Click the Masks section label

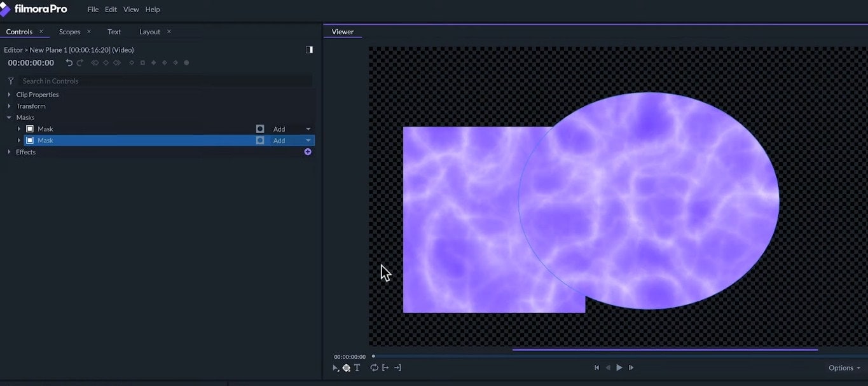[25, 118]
